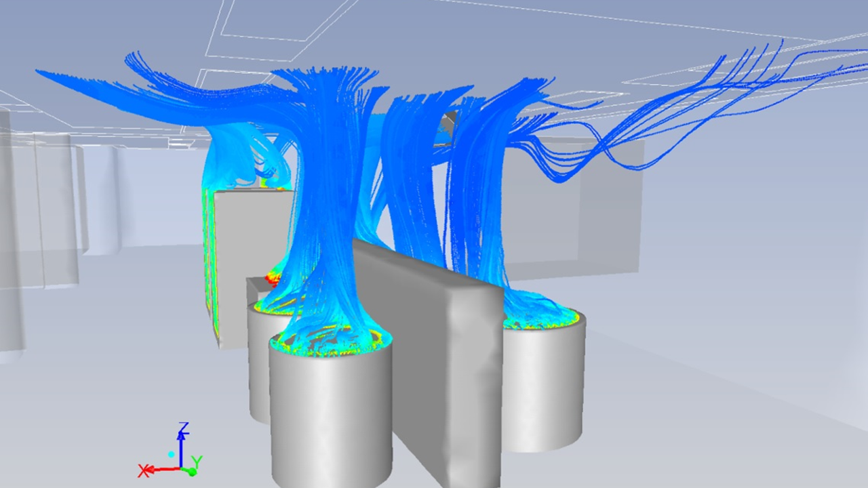Select the front foreground cylinder body
The height and width of the screenshot is (488, 868).
(x=330, y=420)
